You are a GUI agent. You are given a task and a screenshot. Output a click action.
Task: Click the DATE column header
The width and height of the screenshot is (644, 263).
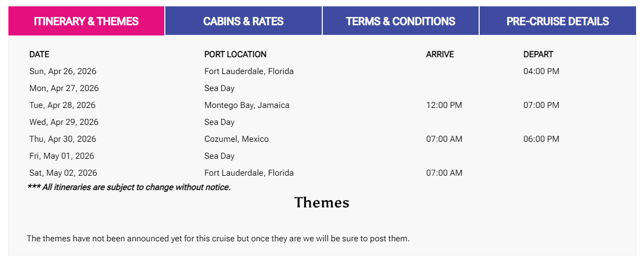pyautogui.click(x=39, y=55)
